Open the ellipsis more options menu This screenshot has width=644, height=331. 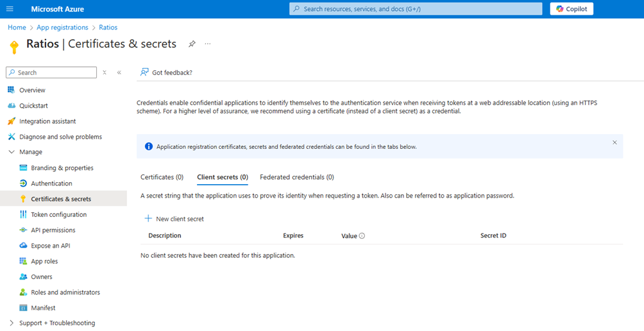coord(208,44)
